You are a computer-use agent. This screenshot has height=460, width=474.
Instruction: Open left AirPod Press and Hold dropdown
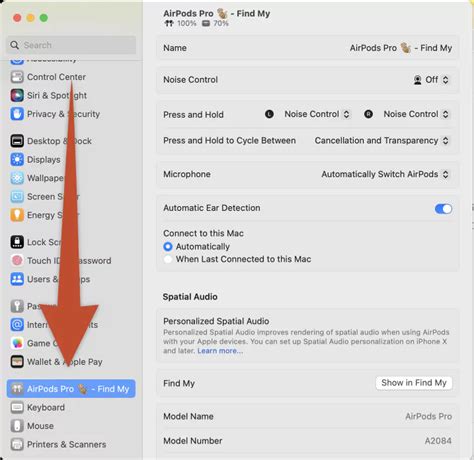pyautogui.click(x=317, y=114)
